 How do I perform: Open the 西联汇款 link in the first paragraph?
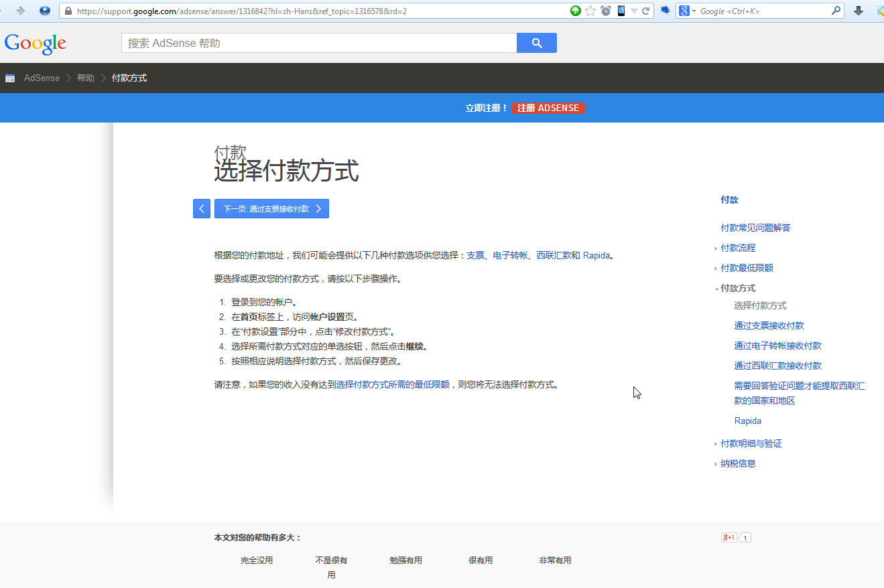click(x=554, y=255)
